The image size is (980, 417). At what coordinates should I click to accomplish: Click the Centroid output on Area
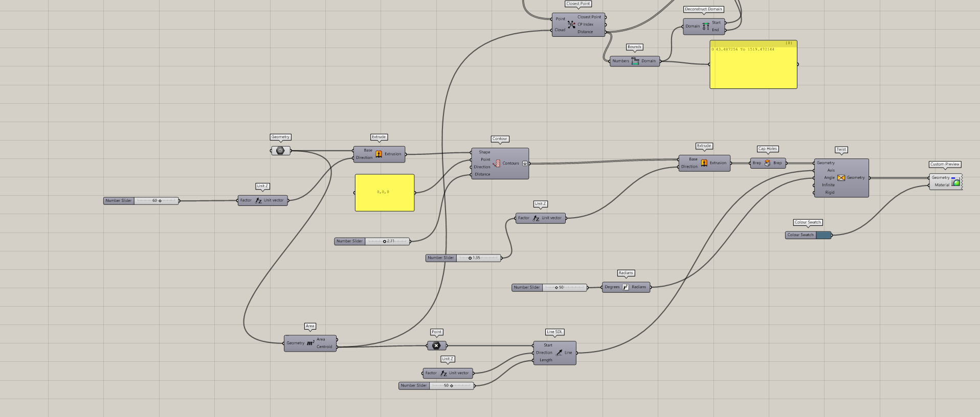pyautogui.click(x=324, y=347)
